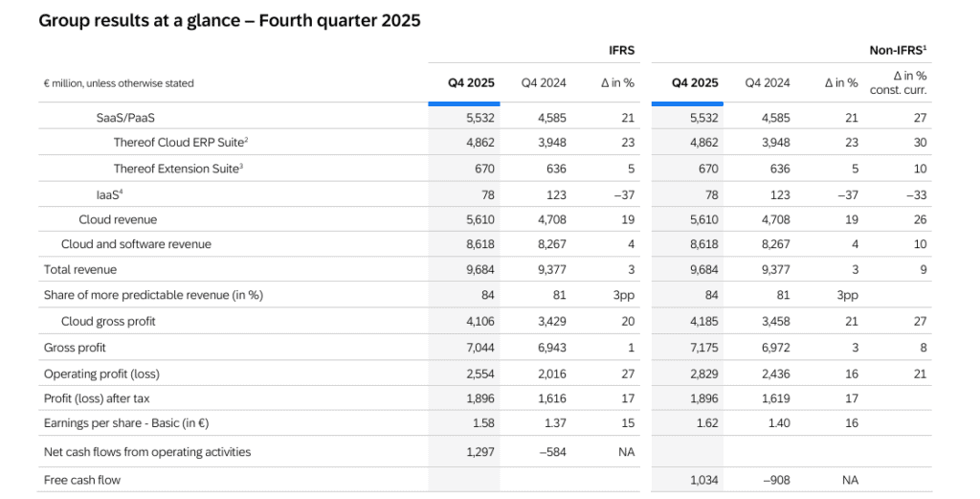
Task: Select 'Share of more predictable revenue' row label
Action: click(153, 295)
